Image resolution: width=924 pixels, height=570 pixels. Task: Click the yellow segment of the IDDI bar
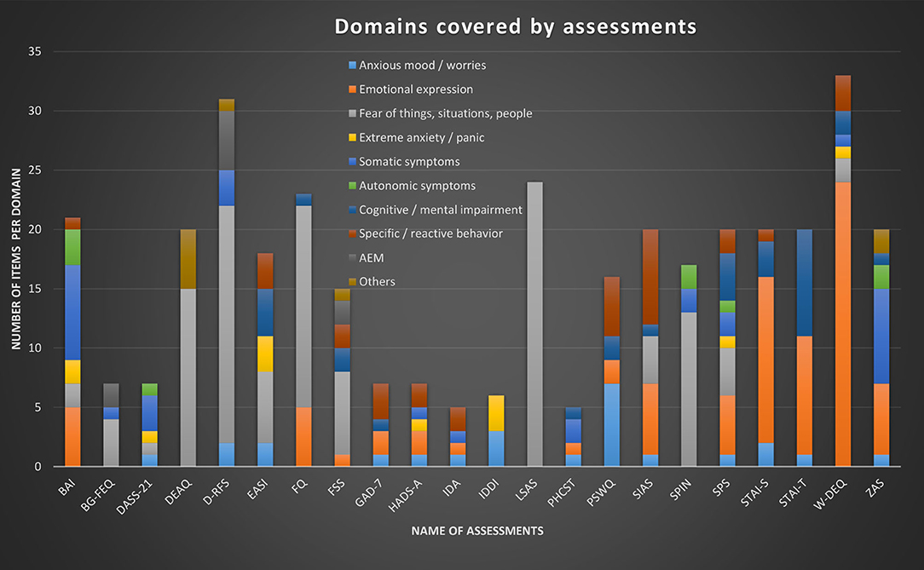[x=497, y=412]
